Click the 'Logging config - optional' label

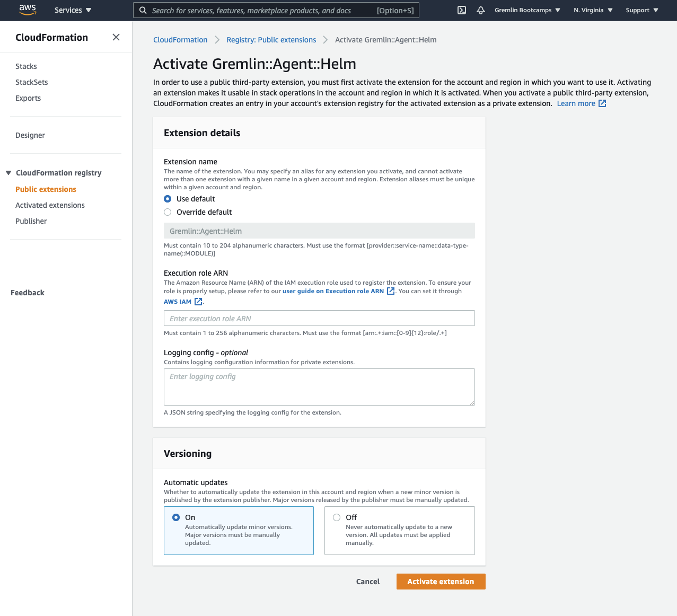click(x=206, y=353)
